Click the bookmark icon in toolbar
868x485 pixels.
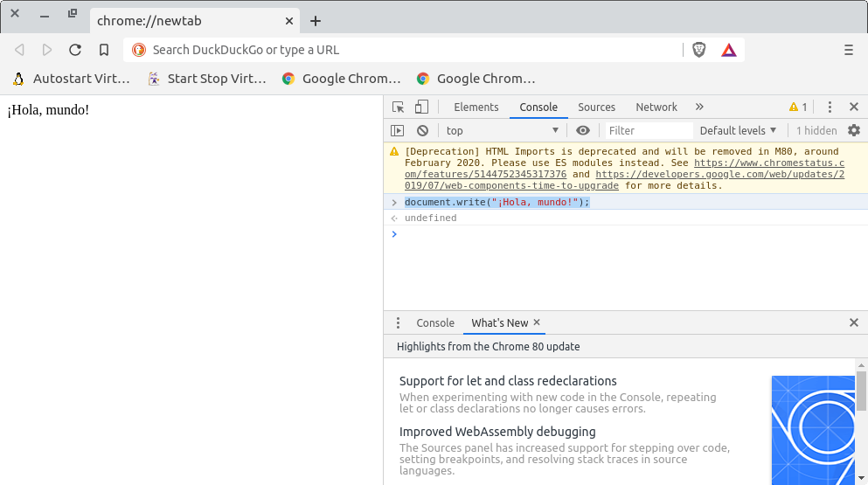pos(104,50)
